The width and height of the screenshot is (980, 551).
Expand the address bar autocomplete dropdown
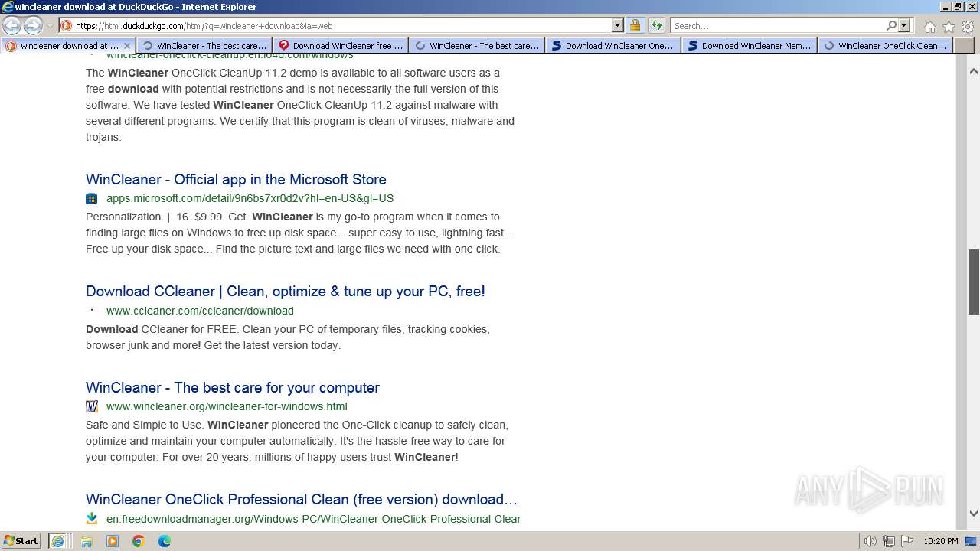618,25
